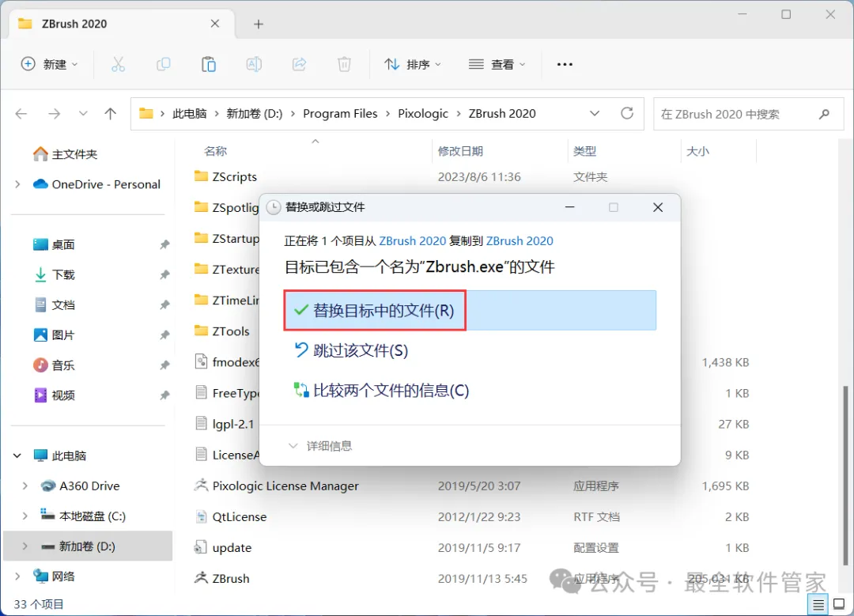Screen dimensions: 854x616
Task: Open a new tab with plus button
Action: (259, 24)
